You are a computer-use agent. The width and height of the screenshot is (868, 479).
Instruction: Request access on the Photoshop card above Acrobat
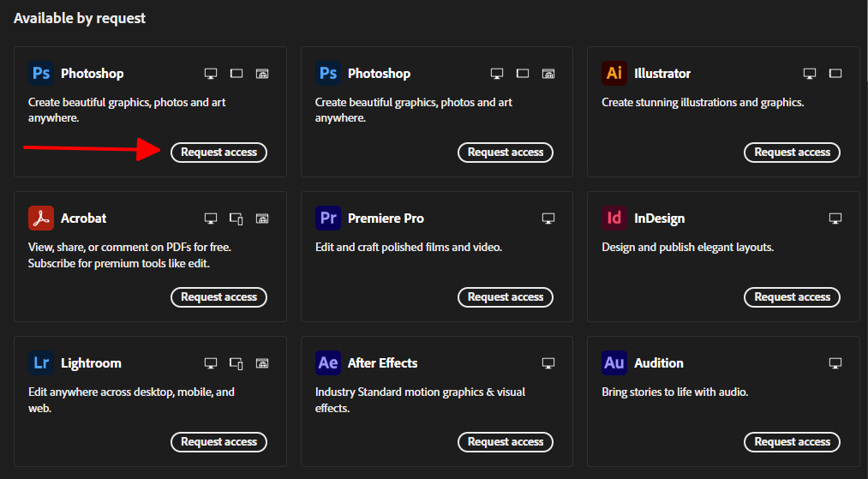[218, 153]
